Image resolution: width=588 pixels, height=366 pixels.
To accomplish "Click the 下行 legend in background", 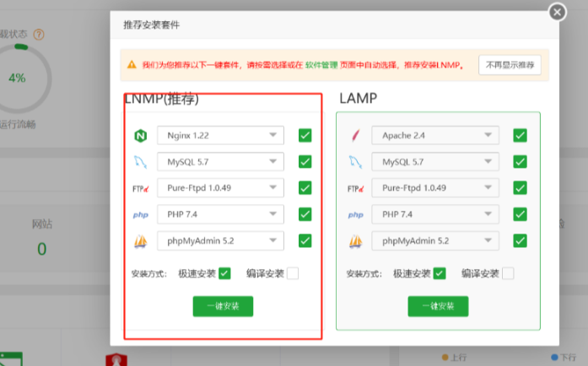I will pos(564,358).
